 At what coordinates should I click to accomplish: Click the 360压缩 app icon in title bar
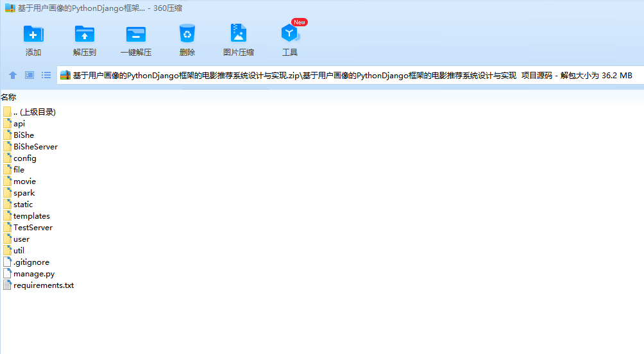(10, 8)
